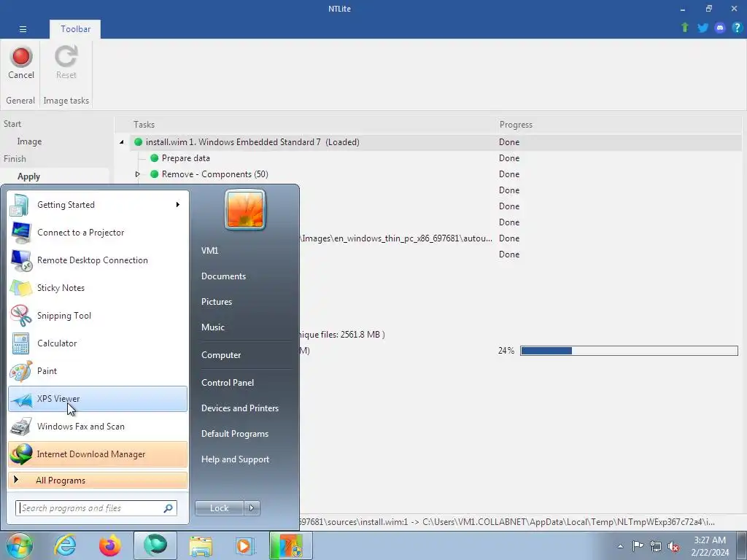Click the green update arrow icon
This screenshot has width=747, height=560.
click(684, 28)
